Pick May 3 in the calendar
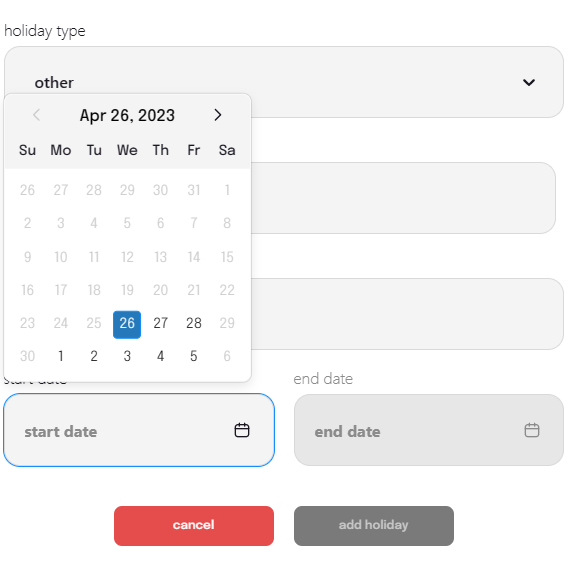 (x=127, y=356)
